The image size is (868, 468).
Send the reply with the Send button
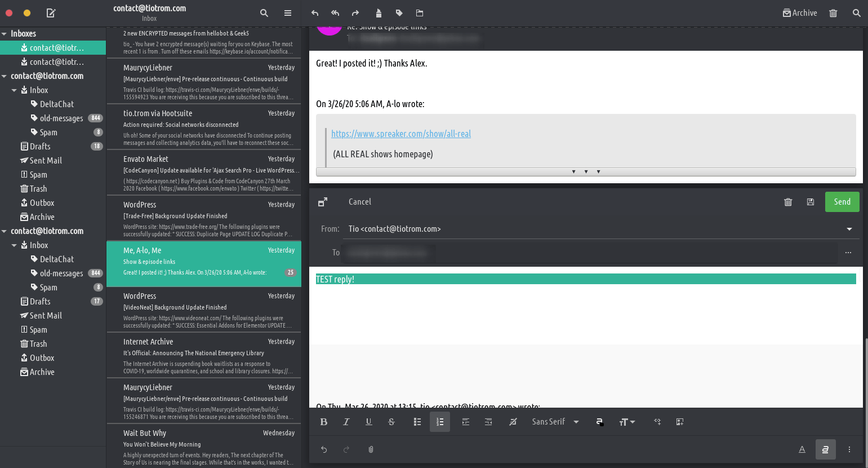coord(842,202)
